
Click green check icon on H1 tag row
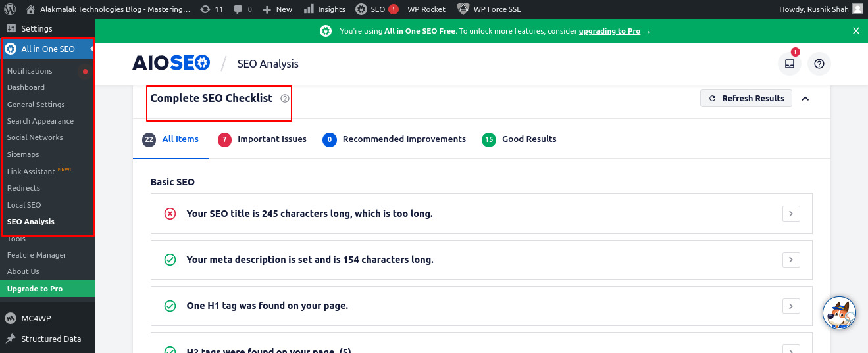click(170, 306)
